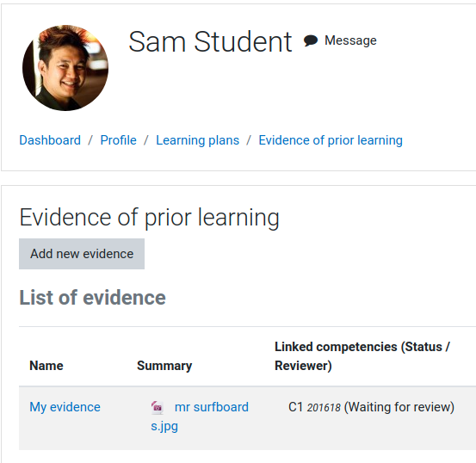Open the My evidence entry
Image resolution: width=476 pixels, height=463 pixels.
click(65, 407)
